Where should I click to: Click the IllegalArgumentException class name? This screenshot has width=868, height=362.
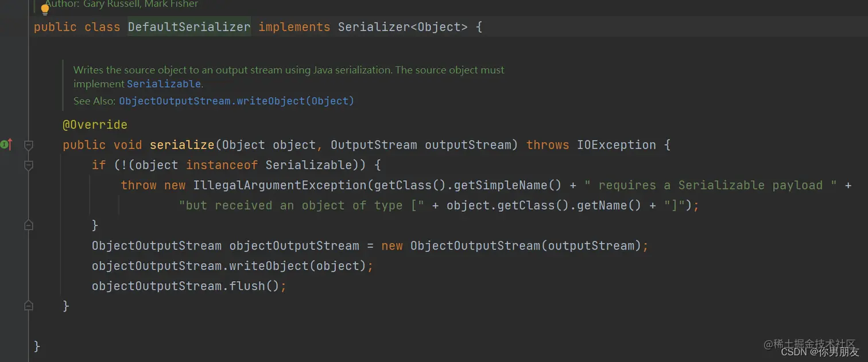click(280, 185)
